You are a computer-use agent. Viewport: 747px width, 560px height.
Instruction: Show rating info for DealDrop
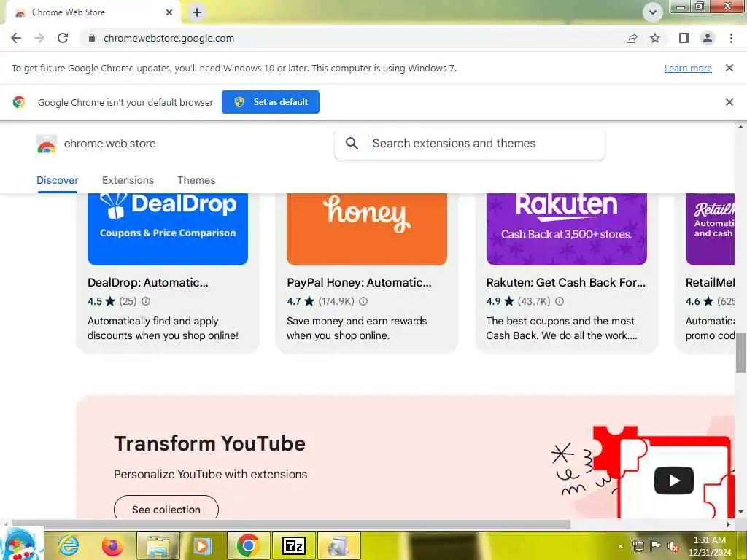point(146,301)
